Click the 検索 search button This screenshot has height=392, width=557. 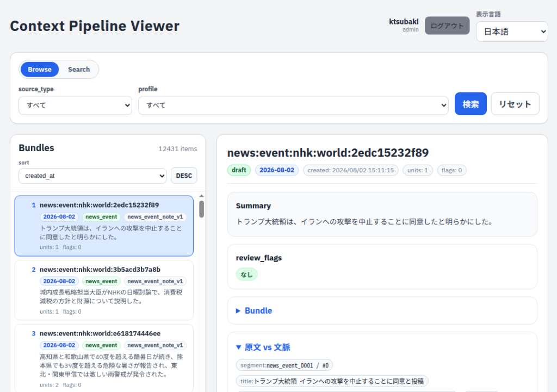471,104
